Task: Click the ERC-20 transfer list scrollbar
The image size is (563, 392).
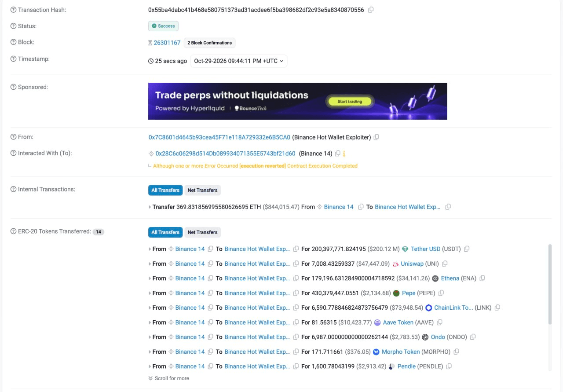Action: point(549,285)
